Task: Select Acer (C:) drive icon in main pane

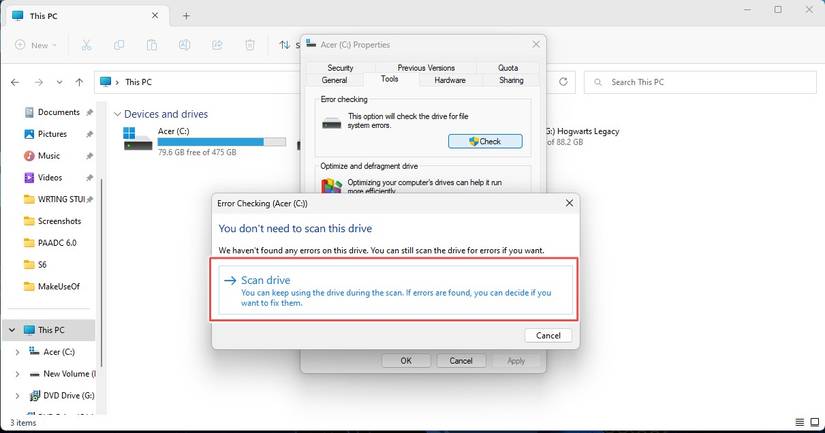Action: click(x=138, y=138)
